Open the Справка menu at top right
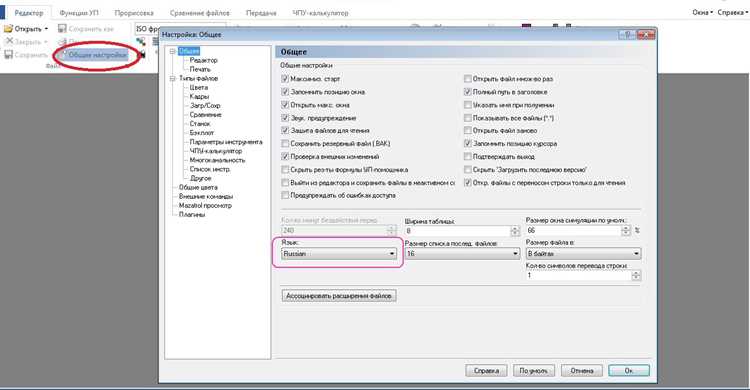Screen dimensions: 750x390 (x=731, y=12)
